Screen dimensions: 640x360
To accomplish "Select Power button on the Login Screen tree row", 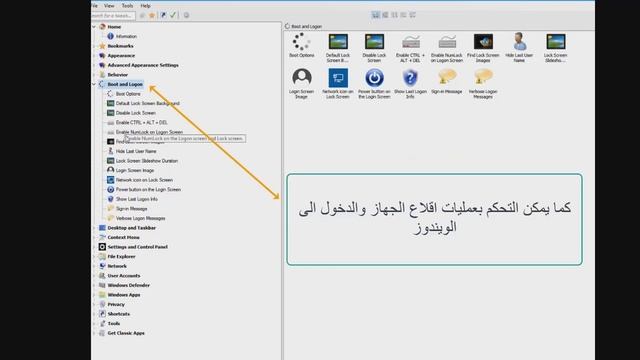I will [148, 189].
